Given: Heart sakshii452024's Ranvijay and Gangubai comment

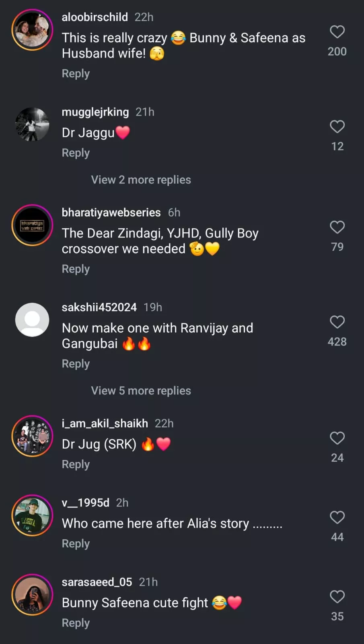Looking at the screenshot, I should pyautogui.click(x=337, y=322).
